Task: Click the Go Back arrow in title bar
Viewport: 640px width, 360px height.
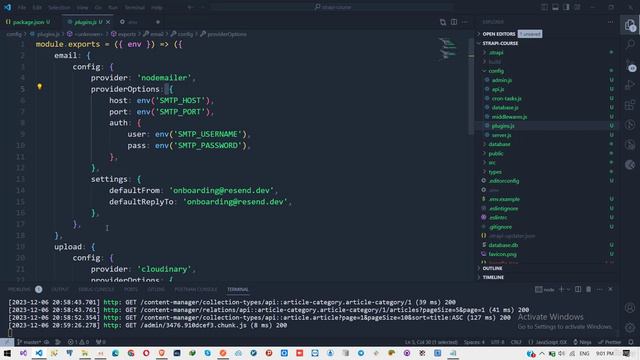Action: pyautogui.click(x=190, y=7)
